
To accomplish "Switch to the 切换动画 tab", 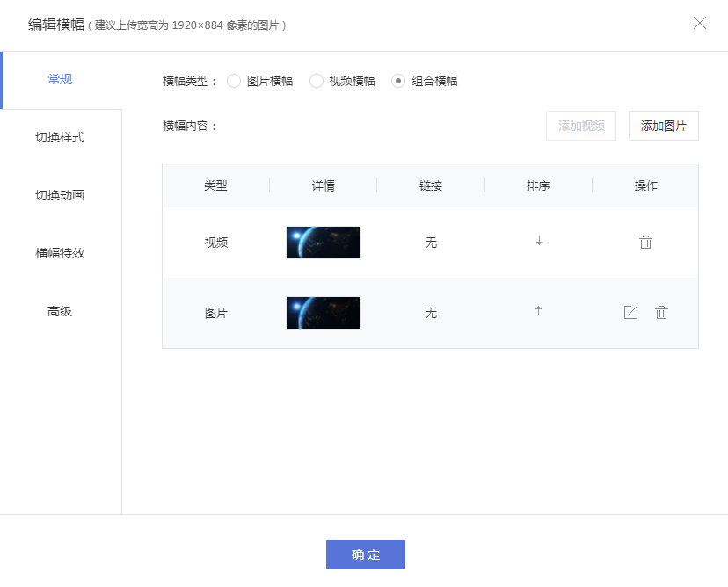I will coord(60,195).
